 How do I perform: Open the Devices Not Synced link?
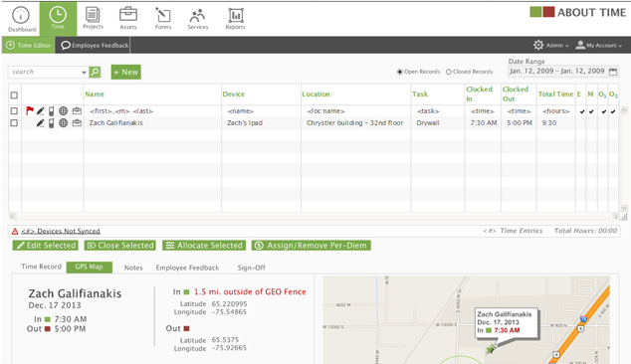point(61,231)
